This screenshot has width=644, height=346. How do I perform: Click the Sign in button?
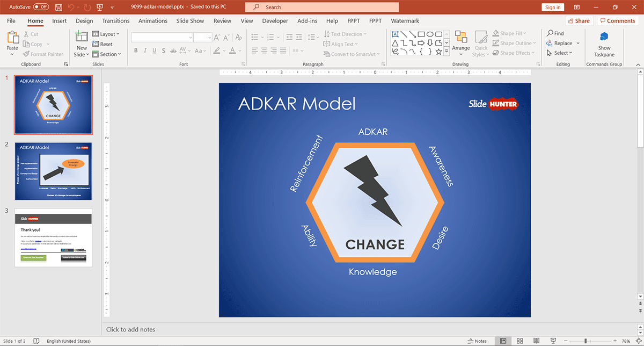coord(552,7)
